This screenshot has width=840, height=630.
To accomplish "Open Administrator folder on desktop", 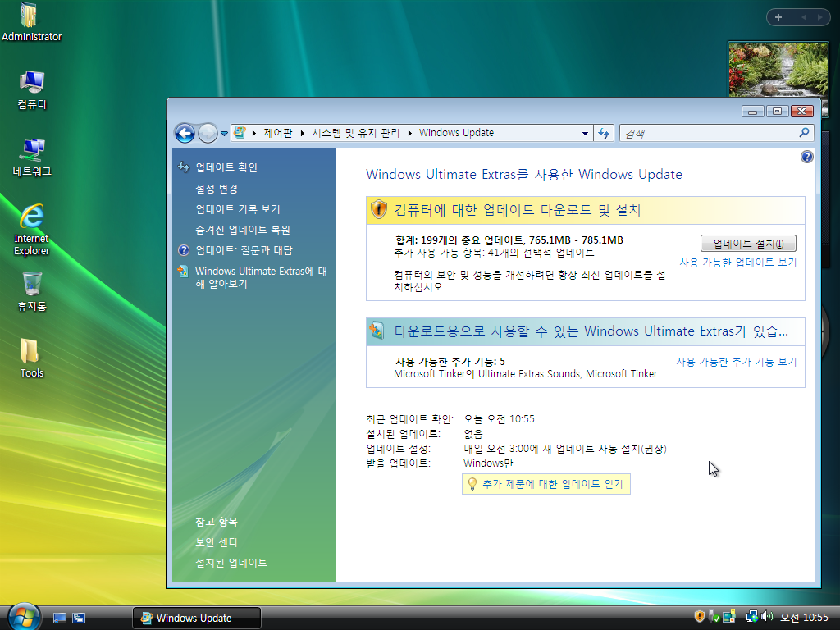I will 31,22.
